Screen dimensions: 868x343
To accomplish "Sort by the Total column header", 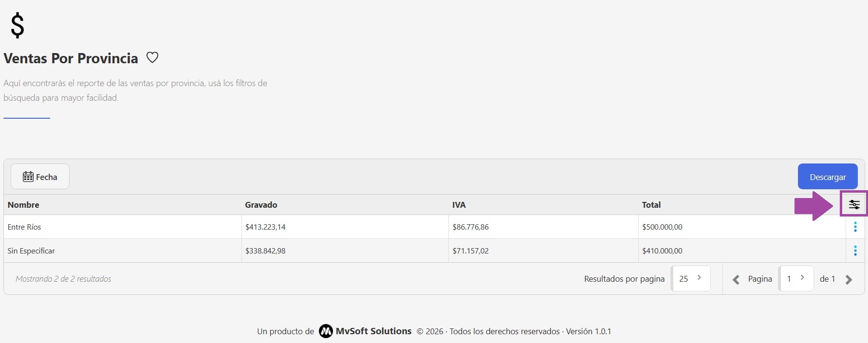I will (651, 205).
